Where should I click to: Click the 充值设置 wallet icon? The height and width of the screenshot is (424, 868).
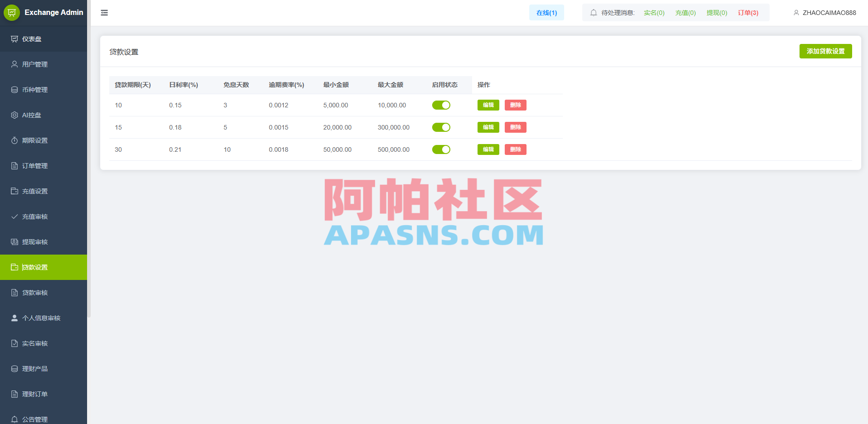(x=15, y=191)
